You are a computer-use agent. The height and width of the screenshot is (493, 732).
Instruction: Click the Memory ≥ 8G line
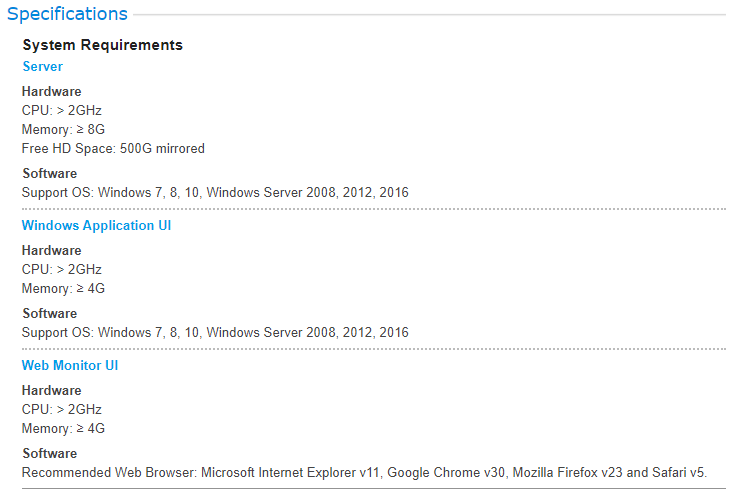pos(63,129)
